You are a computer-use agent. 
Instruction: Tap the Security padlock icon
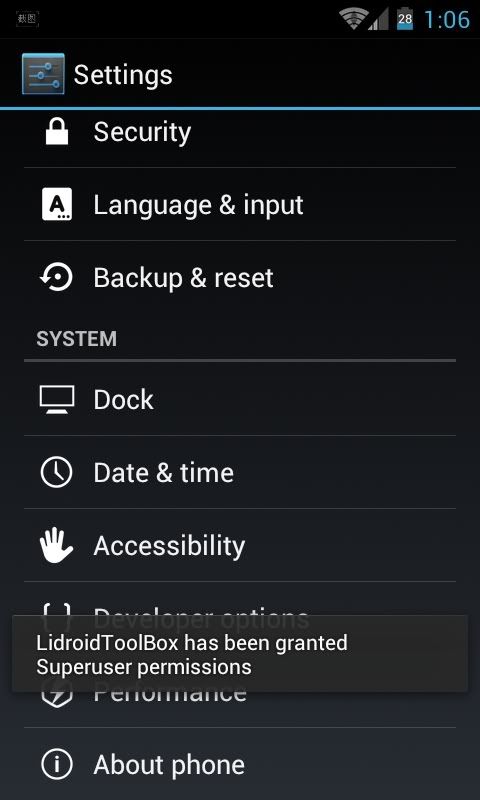[x=57, y=132]
